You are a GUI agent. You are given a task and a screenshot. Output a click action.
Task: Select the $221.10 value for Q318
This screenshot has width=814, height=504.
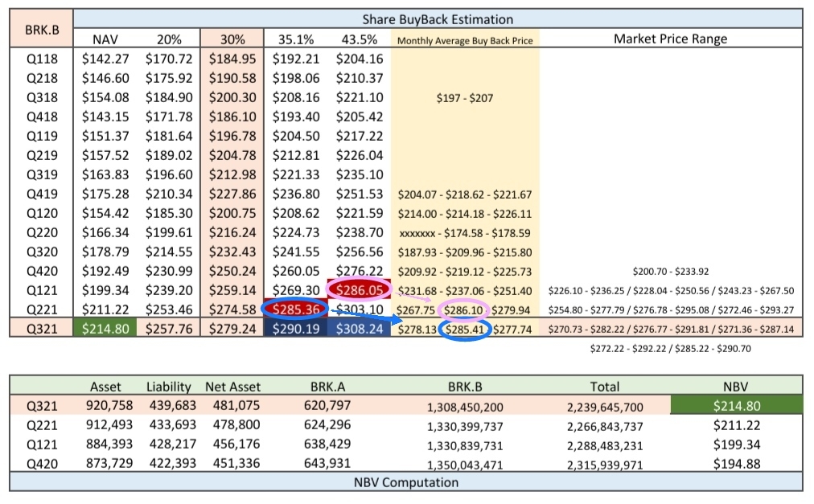click(360, 97)
